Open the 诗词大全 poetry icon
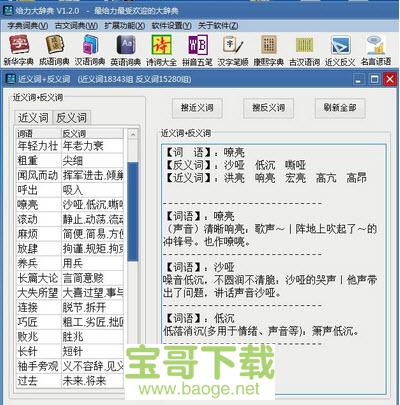Viewport: 400px width, 405px height. click(x=162, y=50)
